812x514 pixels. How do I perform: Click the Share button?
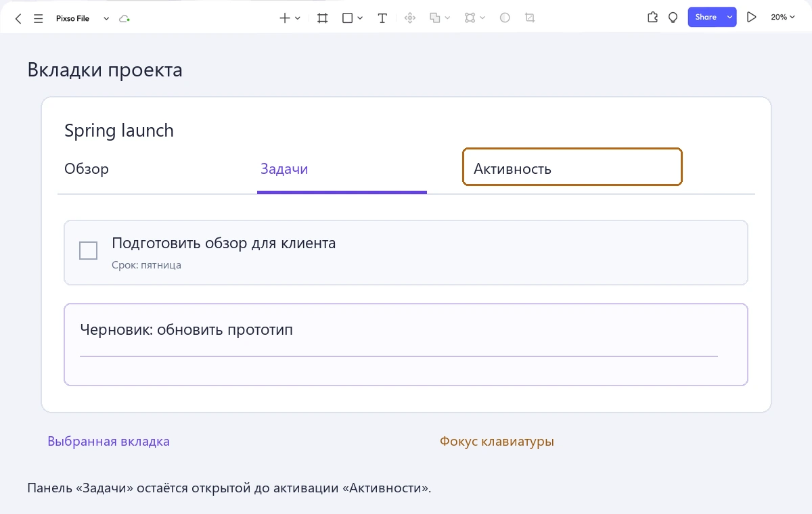[706, 18]
